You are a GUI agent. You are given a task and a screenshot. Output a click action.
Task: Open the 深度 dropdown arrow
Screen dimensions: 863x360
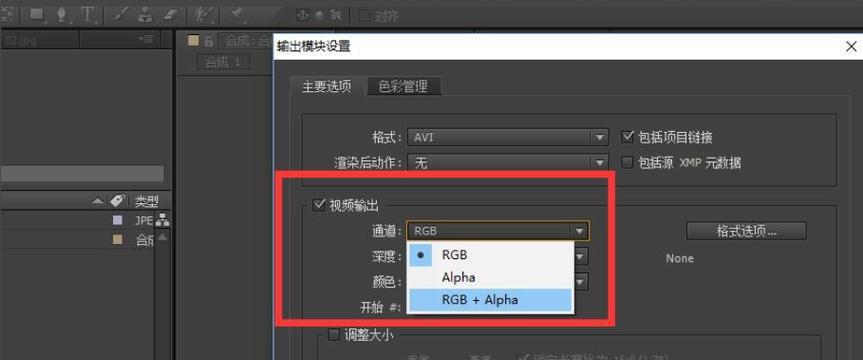point(581,257)
